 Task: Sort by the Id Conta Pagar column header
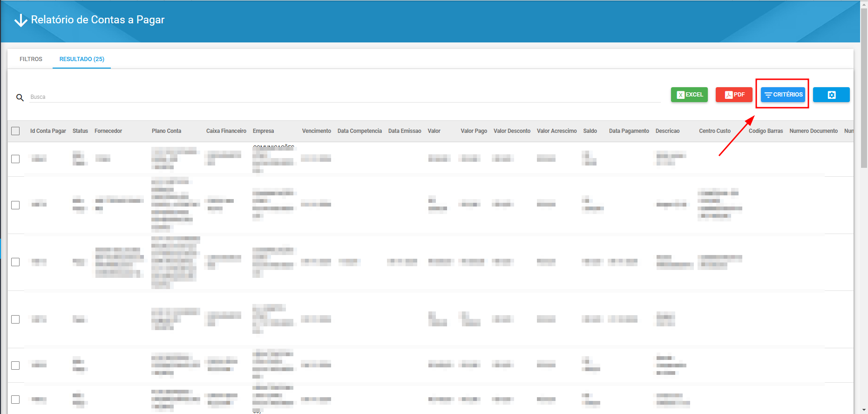(48, 131)
